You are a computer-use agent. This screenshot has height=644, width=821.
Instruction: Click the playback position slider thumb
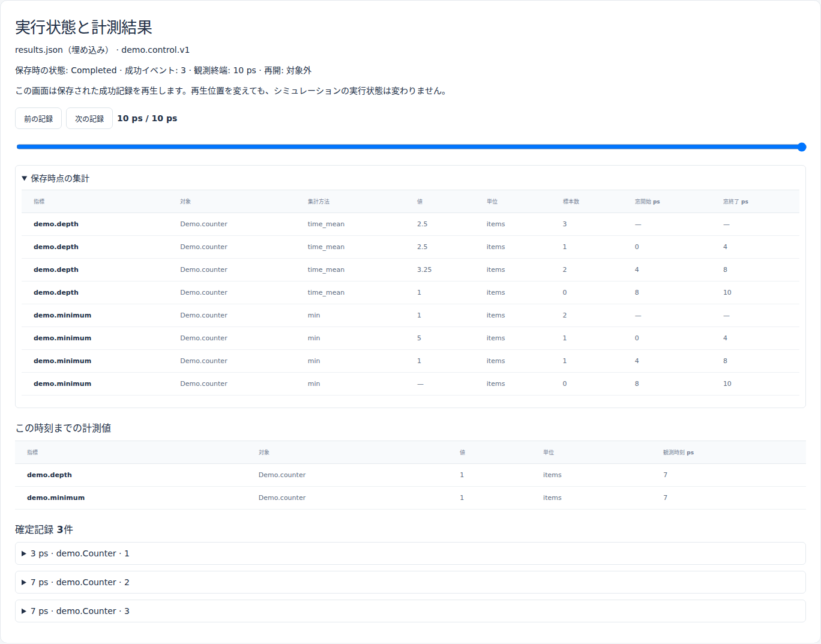[x=801, y=147]
